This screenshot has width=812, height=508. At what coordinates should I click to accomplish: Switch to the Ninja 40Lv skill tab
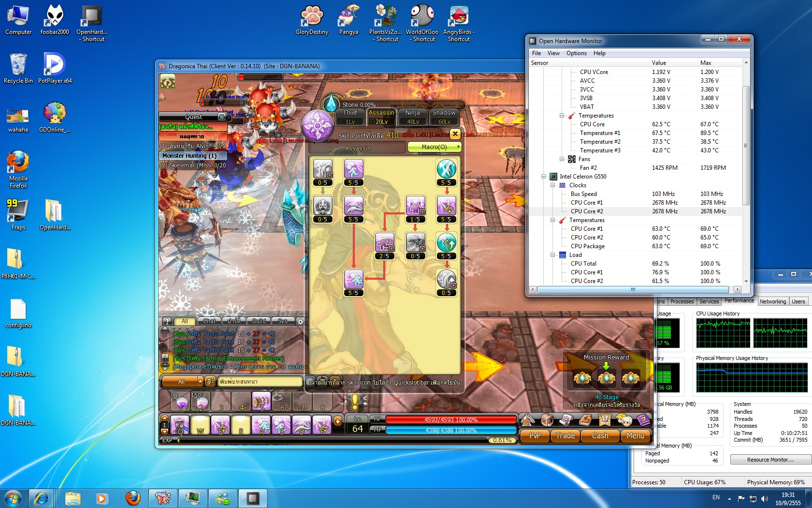pos(413,117)
